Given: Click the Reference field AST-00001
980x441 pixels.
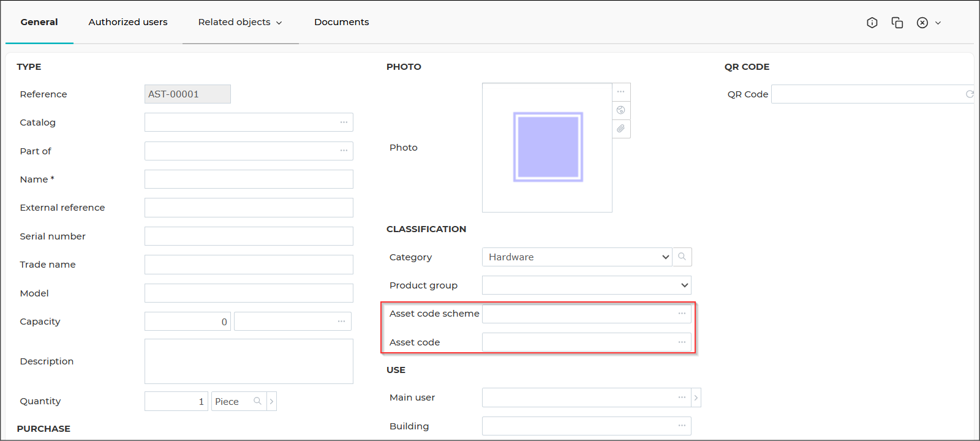Looking at the screenshot, I should pos(187,94).
